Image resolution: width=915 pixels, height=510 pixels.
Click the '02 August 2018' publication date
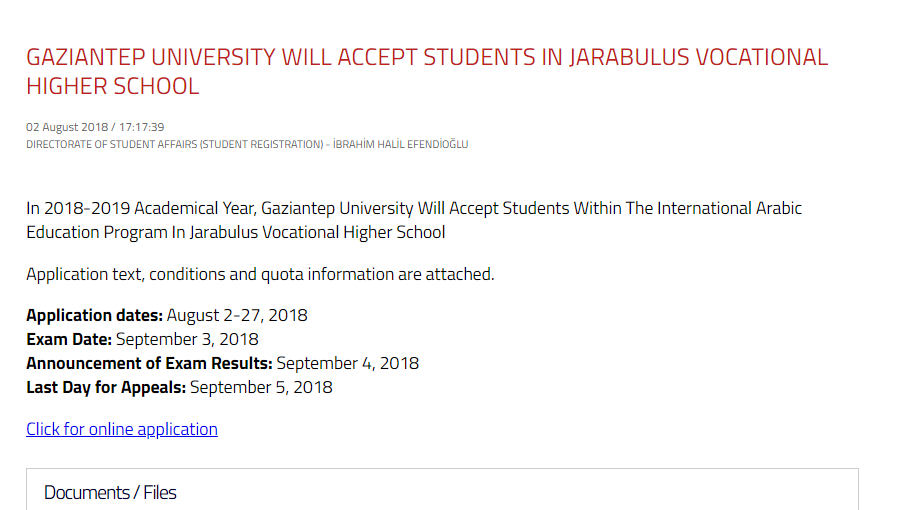tap(67, 127)
